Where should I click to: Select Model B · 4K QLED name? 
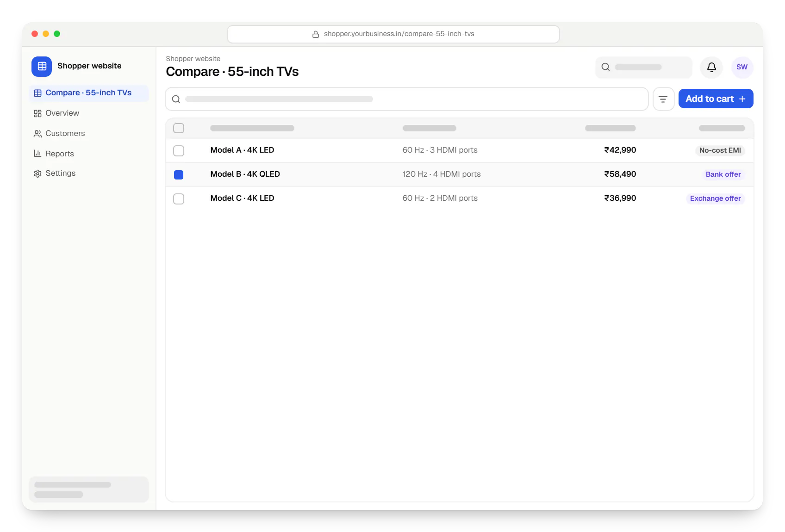245,174
